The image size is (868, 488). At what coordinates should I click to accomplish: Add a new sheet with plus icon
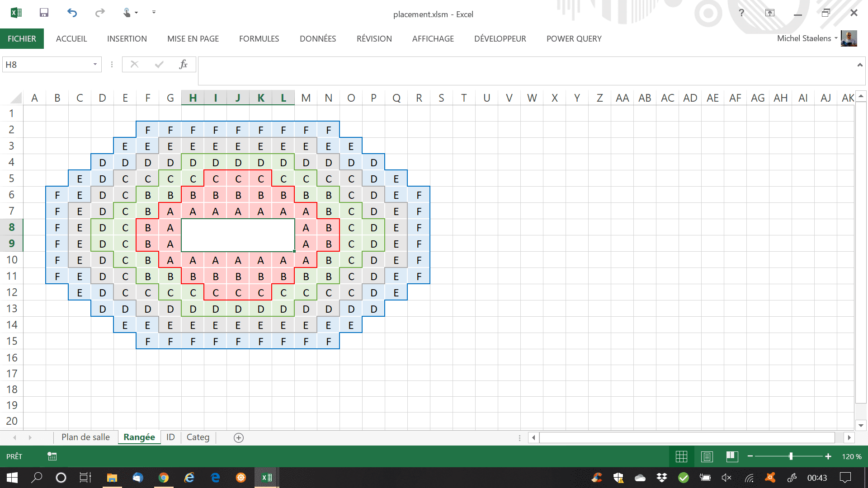239,437
